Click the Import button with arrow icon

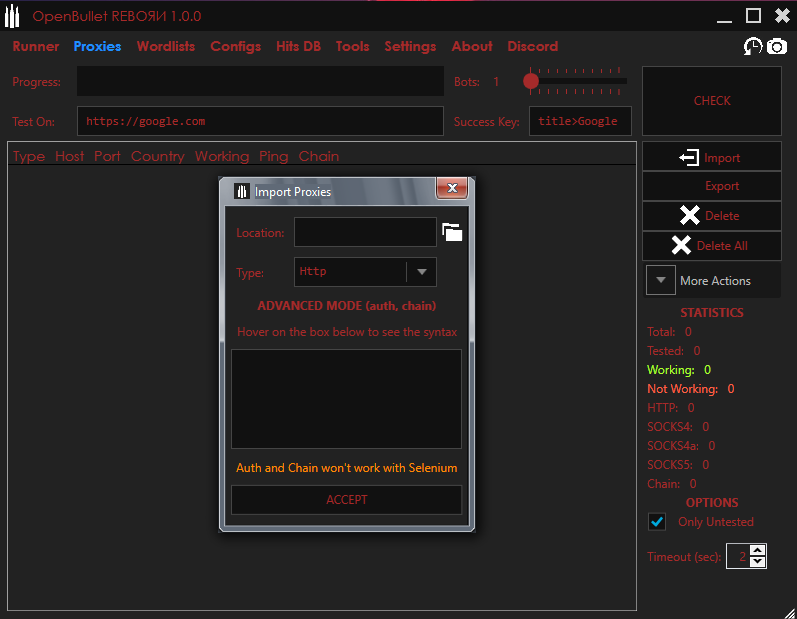[x=712, y=158]
